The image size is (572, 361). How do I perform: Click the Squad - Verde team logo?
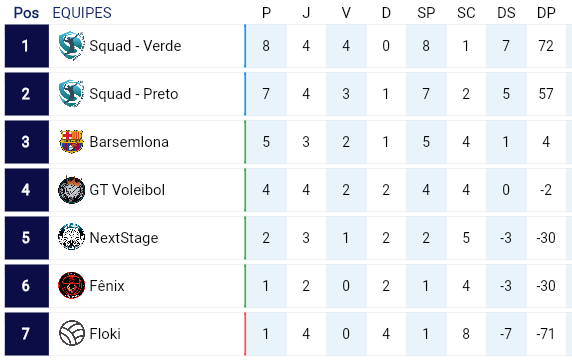tap(72, 46)
